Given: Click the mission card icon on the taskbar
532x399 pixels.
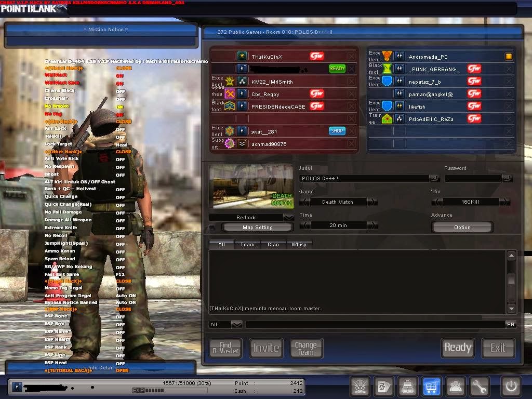Looking at the screenshot, I should 384,386.
